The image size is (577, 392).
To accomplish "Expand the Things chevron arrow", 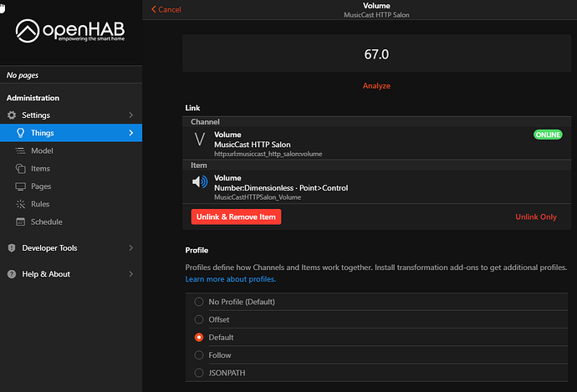I will [x=131, y=133].
